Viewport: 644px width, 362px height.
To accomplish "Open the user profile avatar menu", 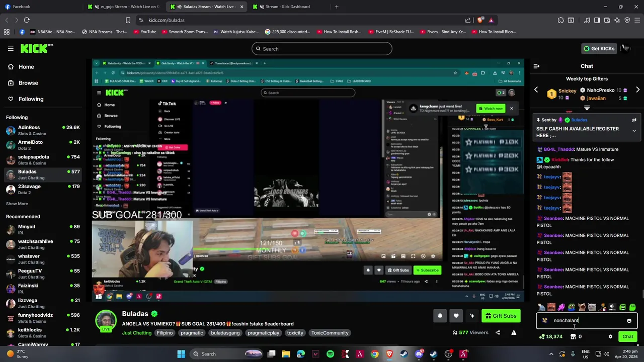I will (625, 48).
